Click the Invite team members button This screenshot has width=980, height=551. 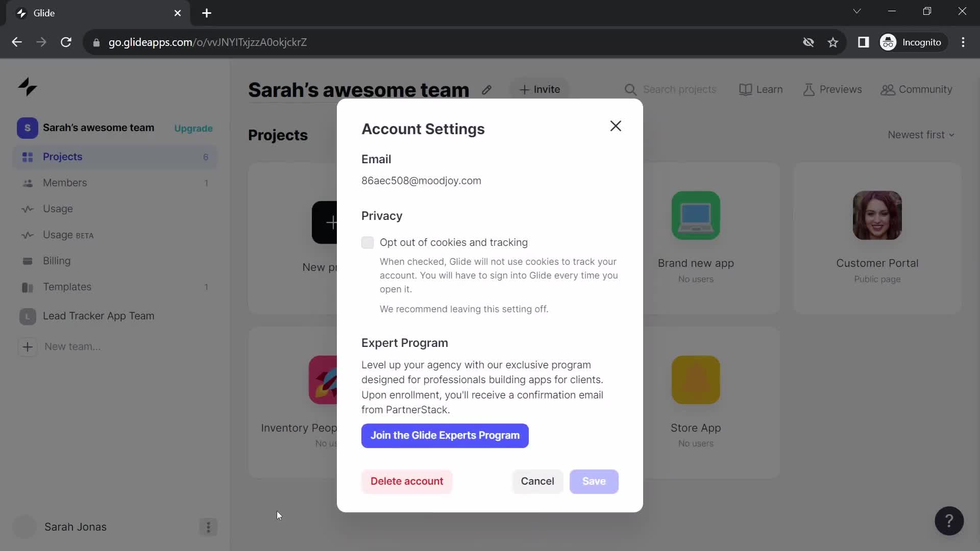541,89
